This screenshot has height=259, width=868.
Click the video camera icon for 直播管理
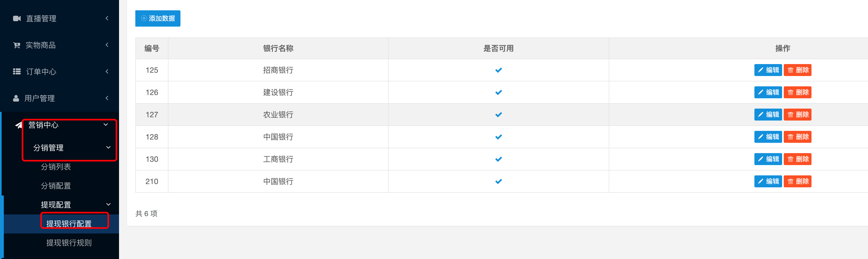17,18
